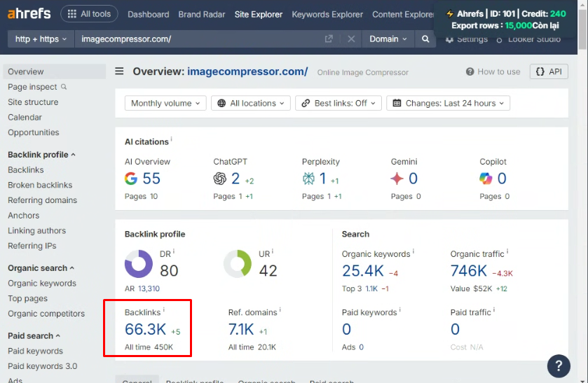
Task: Open Calendar in the sidebar
Action: (25, 118)
